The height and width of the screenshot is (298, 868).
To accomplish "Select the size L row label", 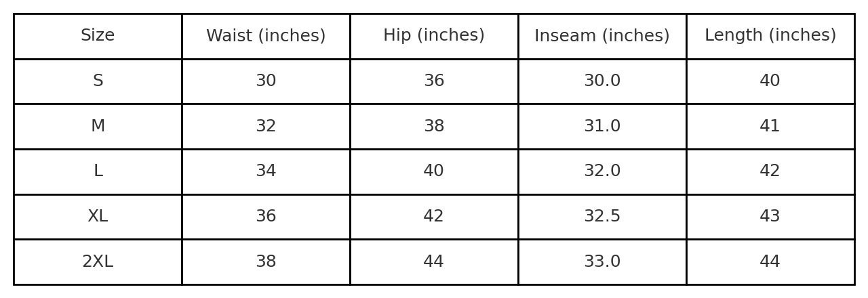I will [x=98, y=171].
